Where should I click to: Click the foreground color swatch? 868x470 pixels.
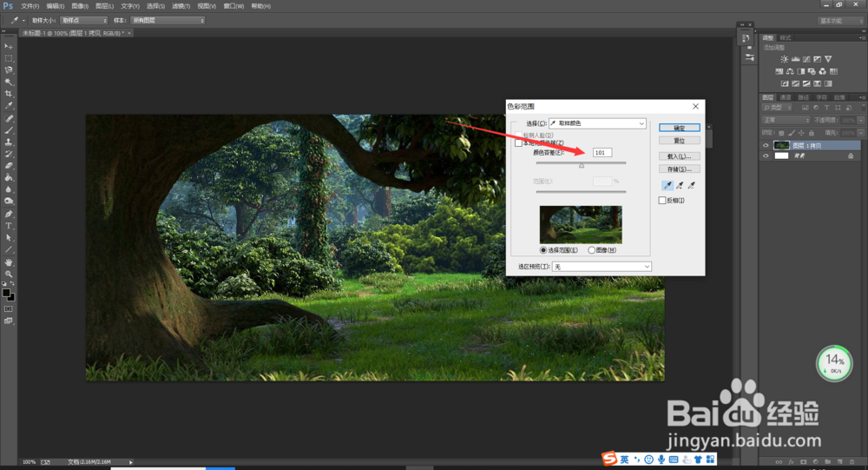pyautogui.click(x=6, y=293)
